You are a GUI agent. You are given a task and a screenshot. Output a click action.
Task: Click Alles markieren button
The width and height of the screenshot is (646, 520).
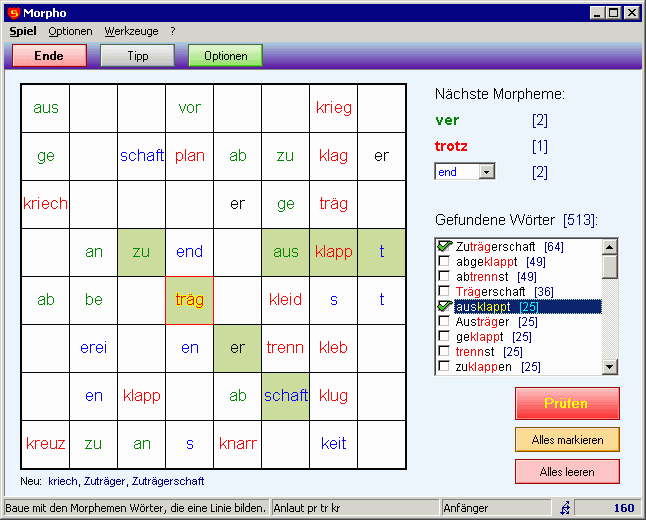click(567, 440)
